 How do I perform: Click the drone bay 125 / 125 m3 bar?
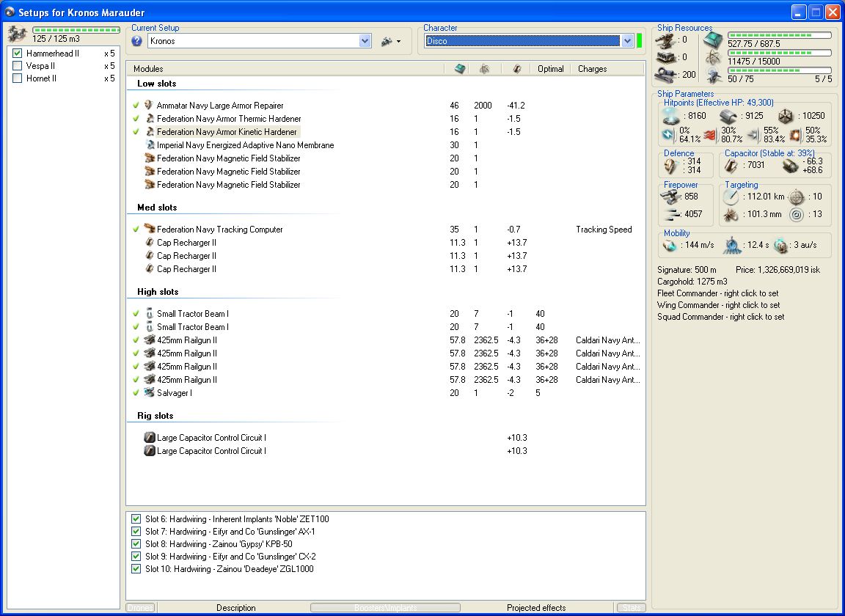[x=76, y=30]
